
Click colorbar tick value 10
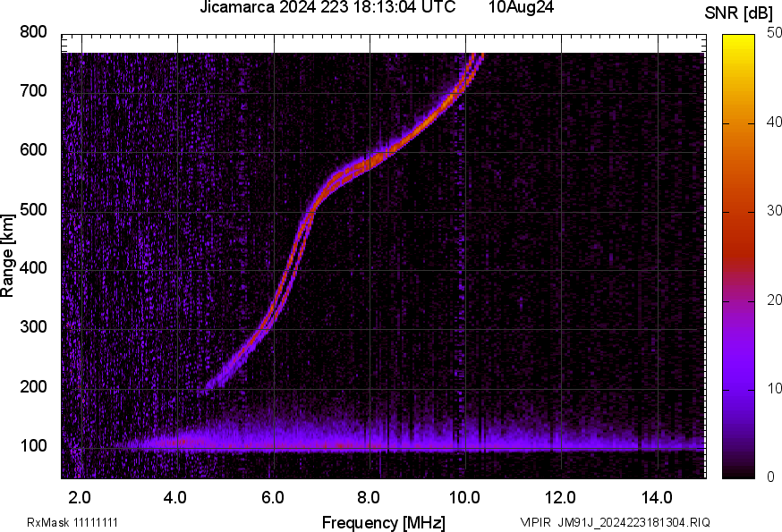tap(774, 388)
